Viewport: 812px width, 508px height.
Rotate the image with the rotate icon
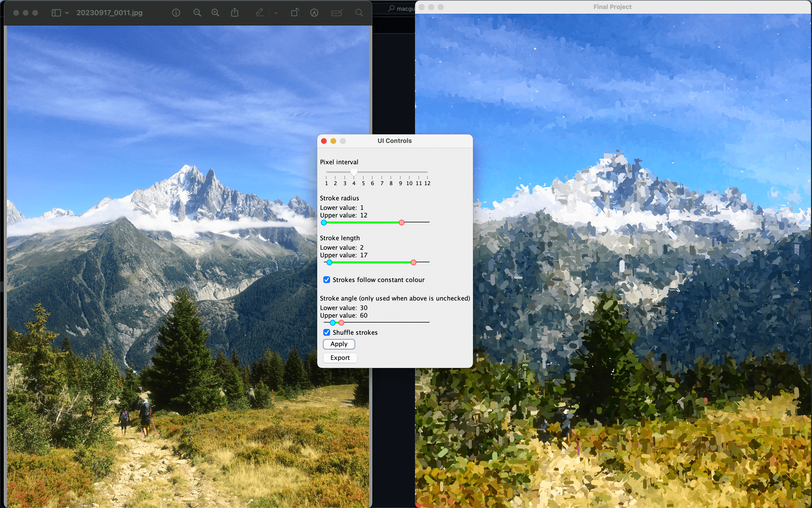[x=295, y=13]
